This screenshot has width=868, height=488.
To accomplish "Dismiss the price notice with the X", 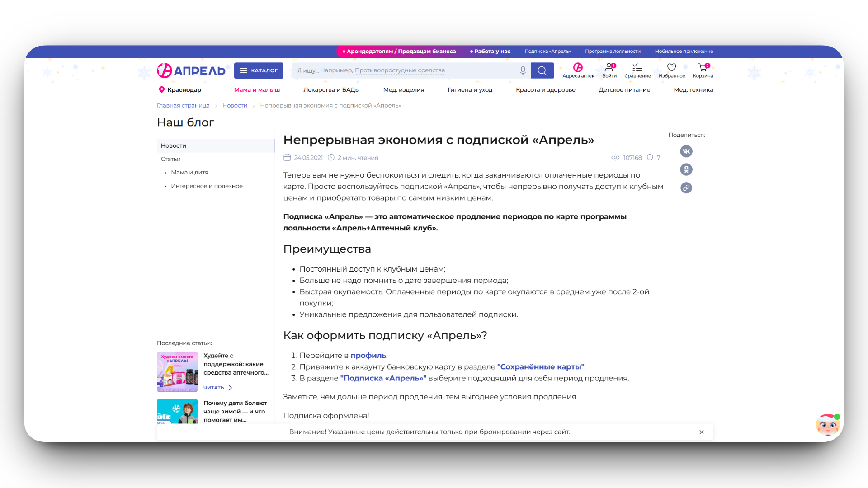I will (x=702, y=432).
